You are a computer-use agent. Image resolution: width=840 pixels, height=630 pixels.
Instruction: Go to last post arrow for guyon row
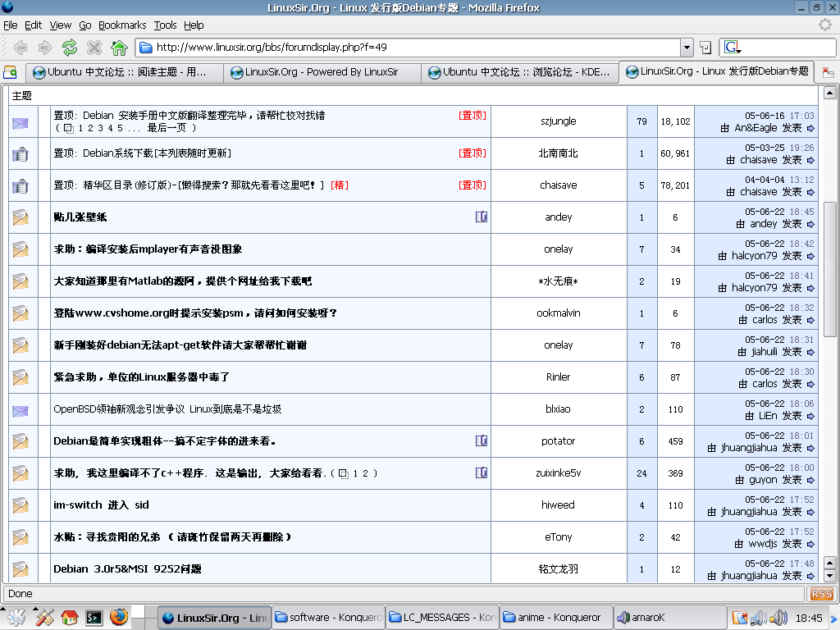(x=810, y=480)
